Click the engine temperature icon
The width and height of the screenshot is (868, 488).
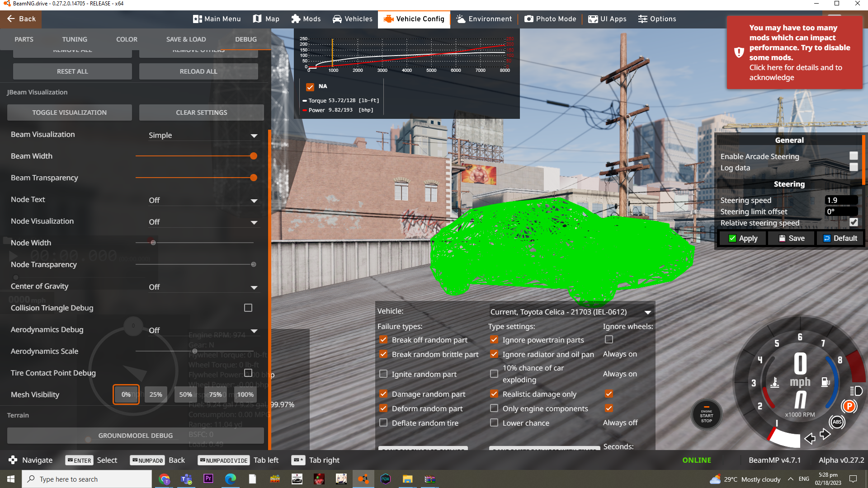click(775, 382)
